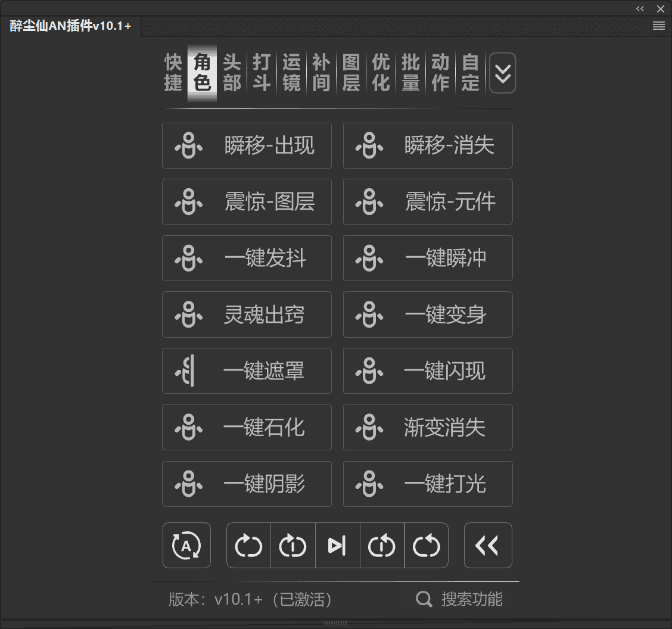Switch to the 运镜 tab
Screen dimensions: 672x629
pos(291,71)
